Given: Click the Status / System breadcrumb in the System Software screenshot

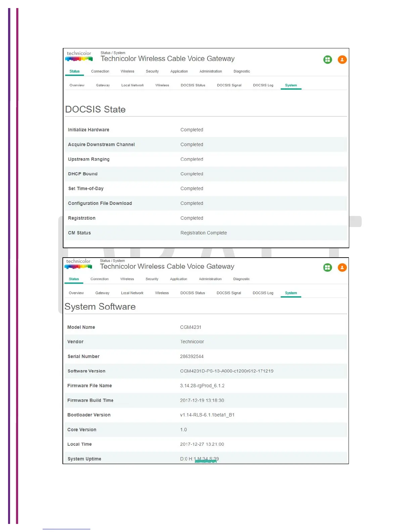Looking at the screenshot, I should pos(112,261).
